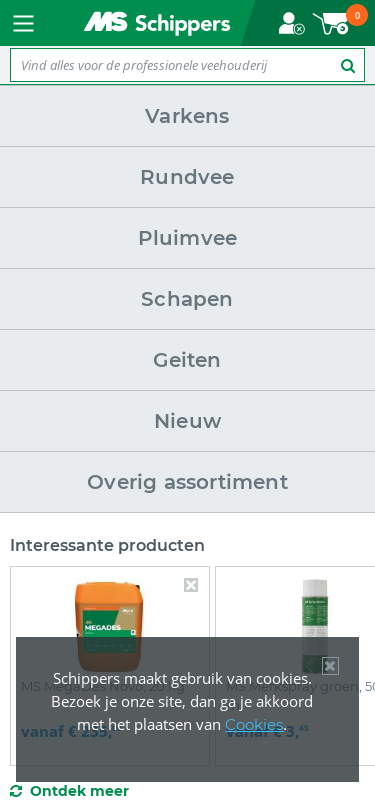This screenshot has height=812, width=375.
Task: Follow the Cookies link in banner
Action: pyautogui.click(x=254, y=724)
